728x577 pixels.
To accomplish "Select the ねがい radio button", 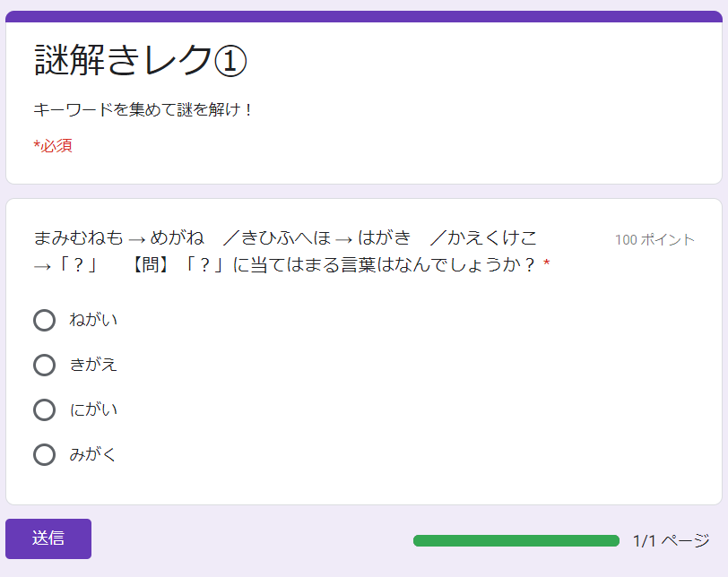I will click(45, 320).
